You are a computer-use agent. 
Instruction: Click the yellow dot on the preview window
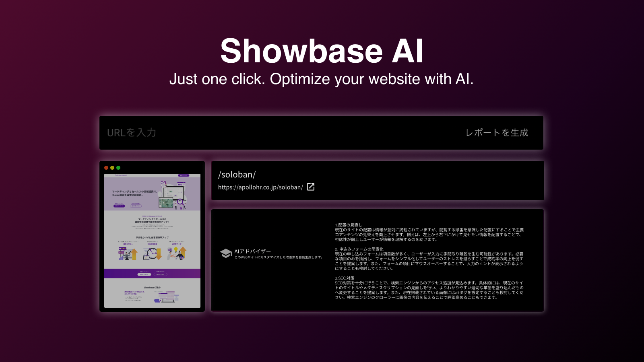(112, 168)
